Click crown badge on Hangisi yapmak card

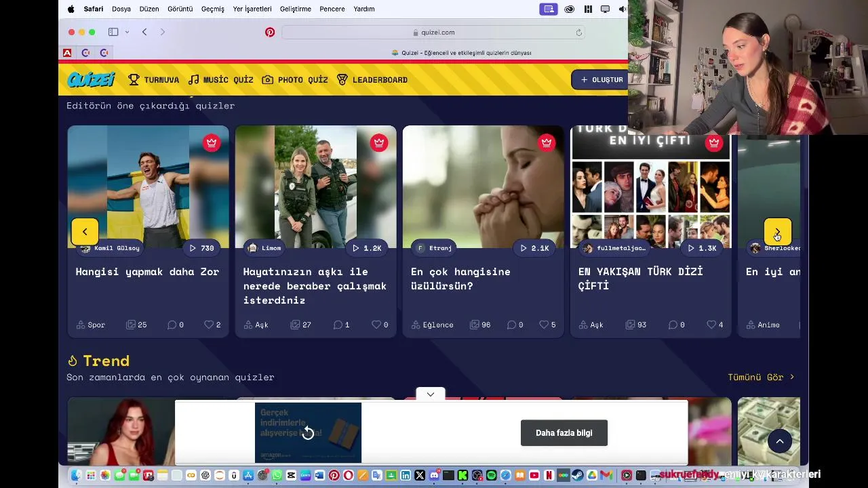212,142
